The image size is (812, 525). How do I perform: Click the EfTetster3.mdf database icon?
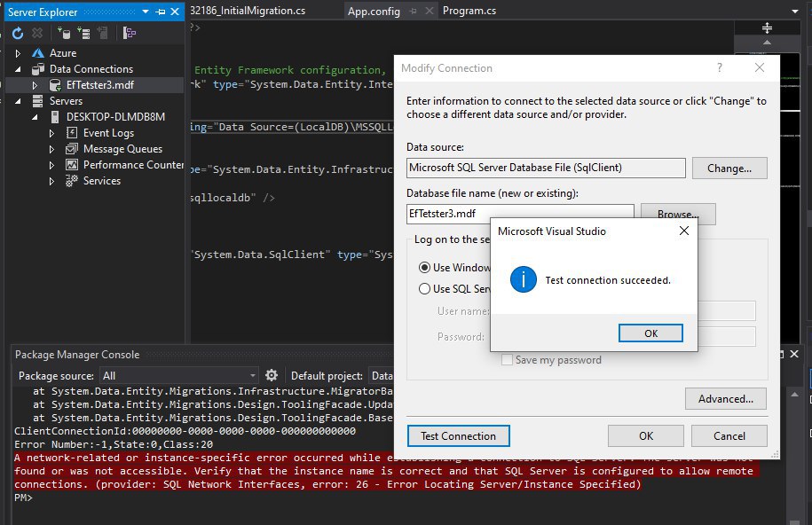pos(55,85)
